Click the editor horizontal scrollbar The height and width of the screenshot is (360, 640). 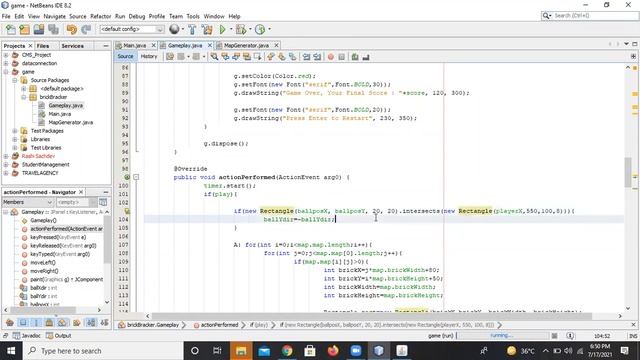click(x=371, y=316)
